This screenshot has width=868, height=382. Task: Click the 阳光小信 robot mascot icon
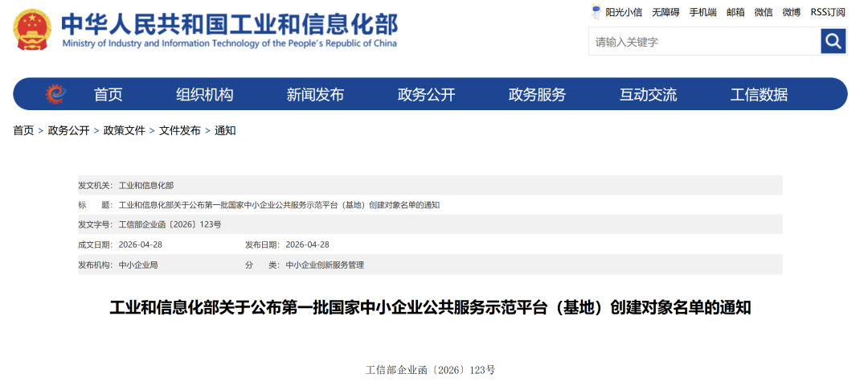596,11
